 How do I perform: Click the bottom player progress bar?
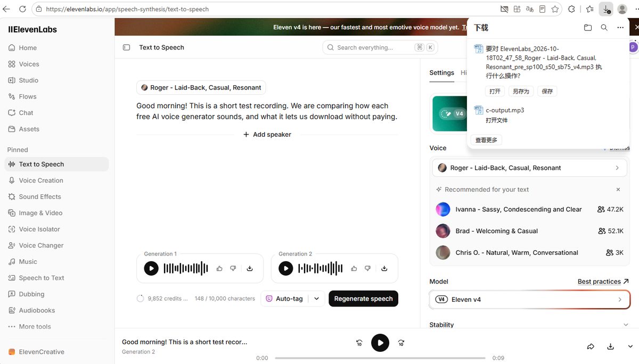(x=380, y=358)
